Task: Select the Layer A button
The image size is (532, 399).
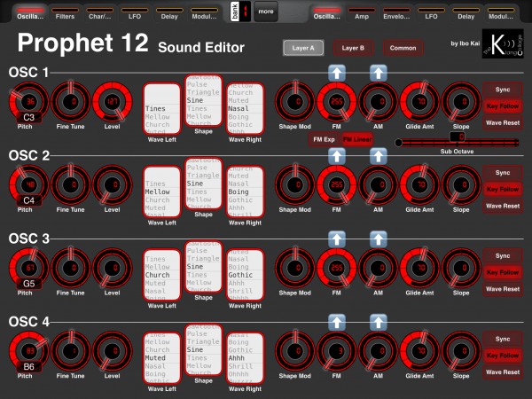Action: click(303, 48)
